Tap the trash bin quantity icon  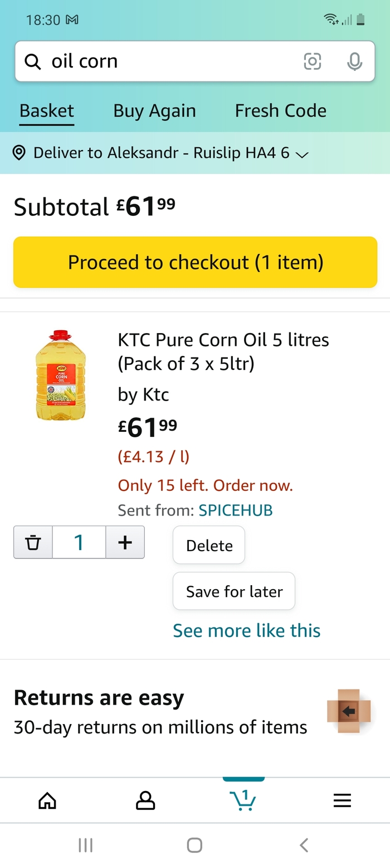[x=33, y=542]
